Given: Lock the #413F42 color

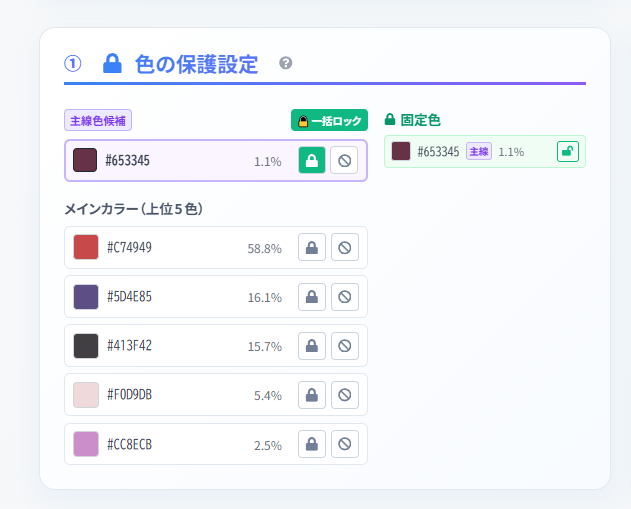Looking at the screenshot, I should pyautogui.click(x=312, y=345).
